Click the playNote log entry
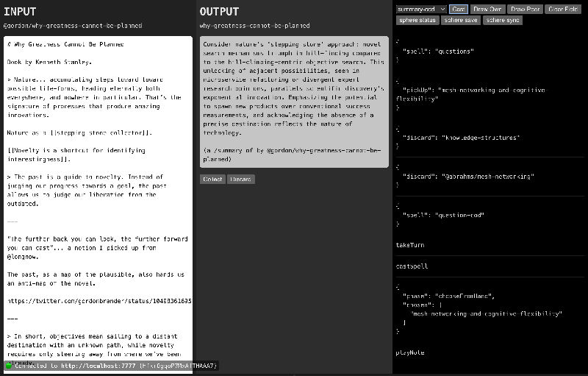588x376 pixels. pos(410,352)
